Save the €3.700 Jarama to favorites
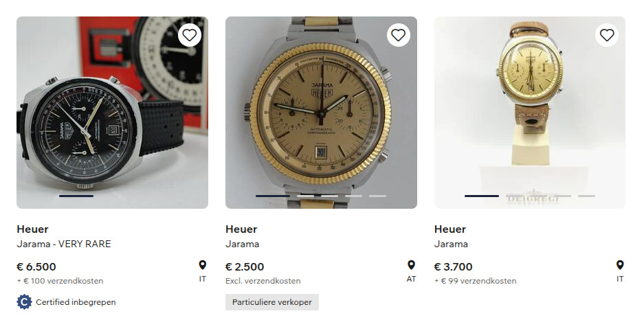Screen dimensions: 644x320 [607, 35]
